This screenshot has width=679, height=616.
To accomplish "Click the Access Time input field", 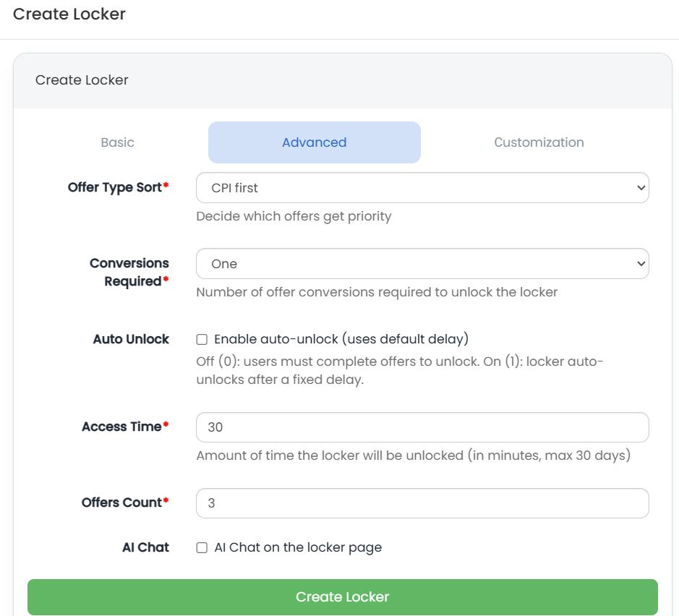I will 422,427.
